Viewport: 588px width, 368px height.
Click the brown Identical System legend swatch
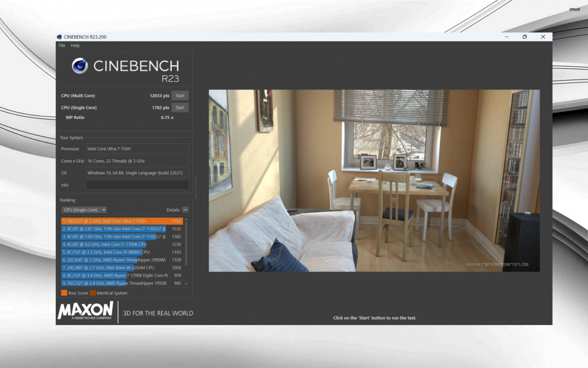click(x=93, y=293)
